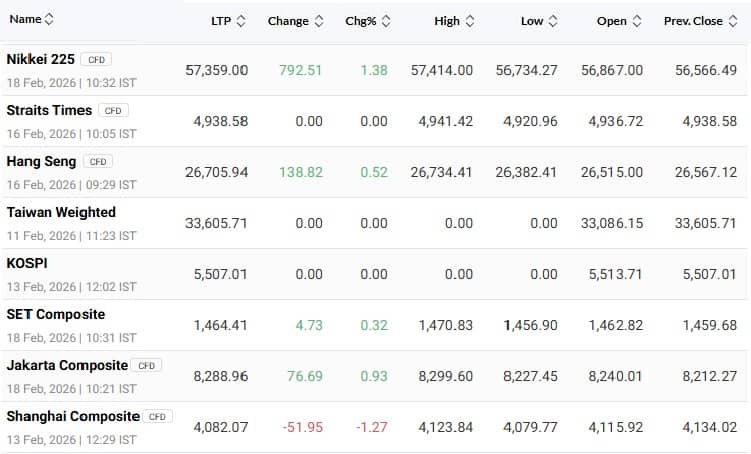Open the Jakarta Composite index link

point(67,365)
